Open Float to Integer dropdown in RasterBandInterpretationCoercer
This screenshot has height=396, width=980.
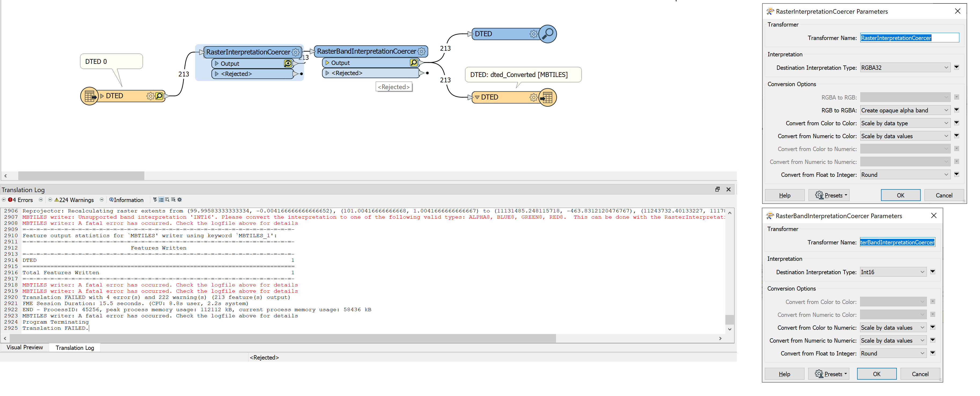coord(893,353)
